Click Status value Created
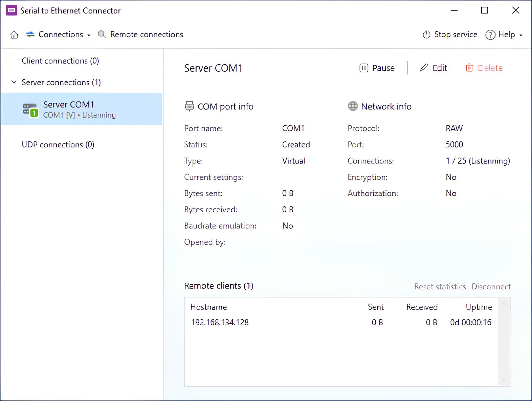532x401 pixels. click(296, 145)
